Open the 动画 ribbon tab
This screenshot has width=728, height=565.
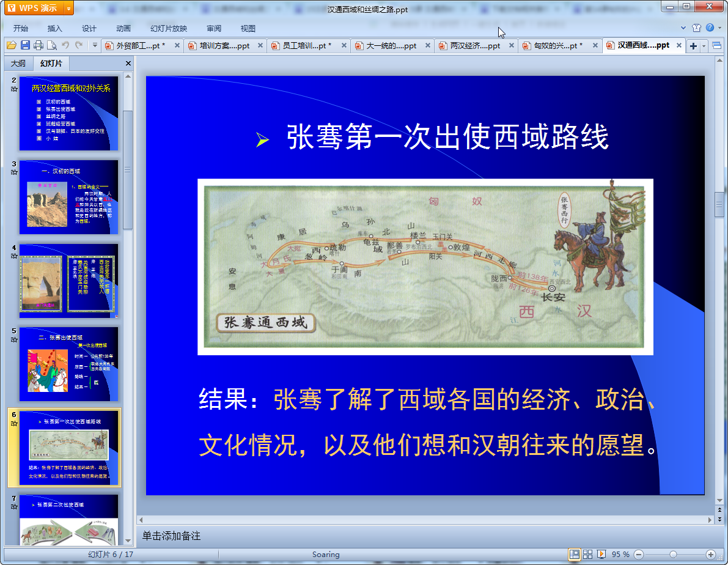click(x=123, y=28)
